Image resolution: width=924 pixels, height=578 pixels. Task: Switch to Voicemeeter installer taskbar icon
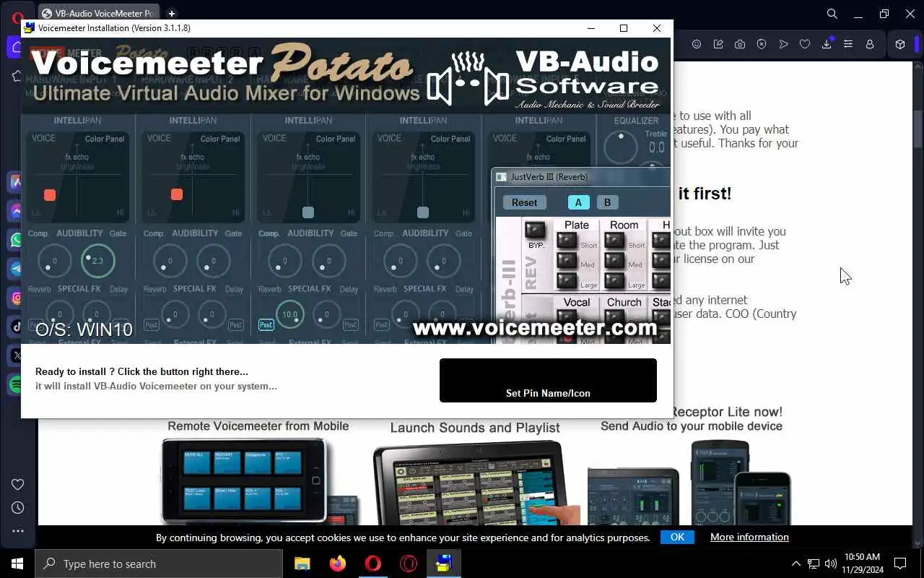click(444, 564)
